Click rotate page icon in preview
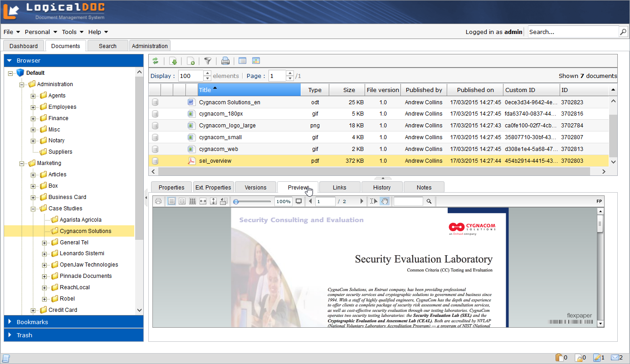This screenshot has width=630, height=364. click(x=223, y=201)
